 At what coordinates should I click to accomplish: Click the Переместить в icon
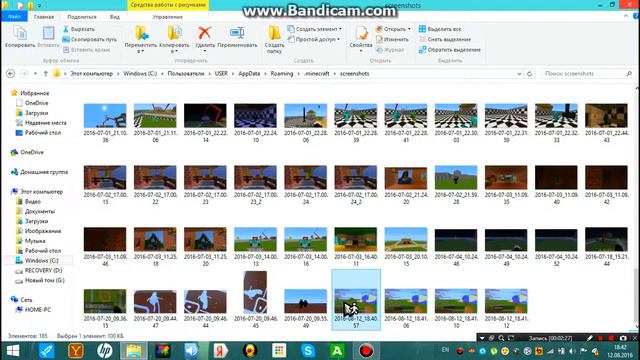pos(141,33)
